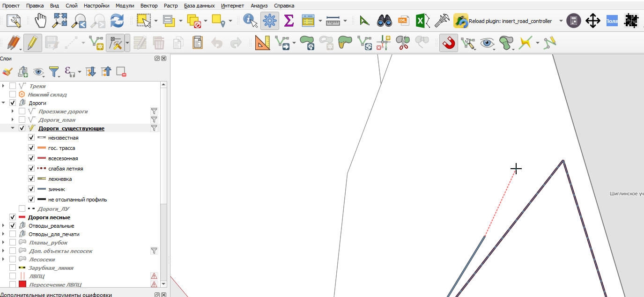The width and height of the screenshot is (644, 297).
Task: Click the red Пересечение ЛВПЦ color swatch
Action: [22, 284]
